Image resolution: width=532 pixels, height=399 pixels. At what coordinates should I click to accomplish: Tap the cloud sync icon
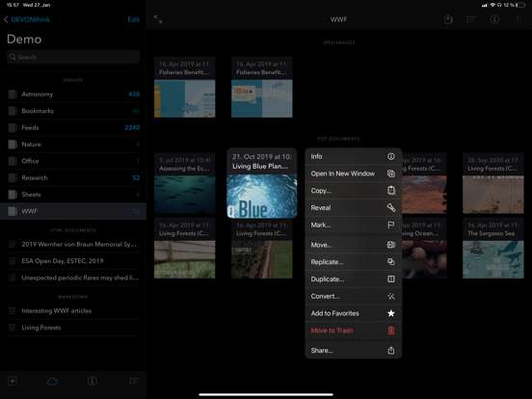(x=52, y=381)
